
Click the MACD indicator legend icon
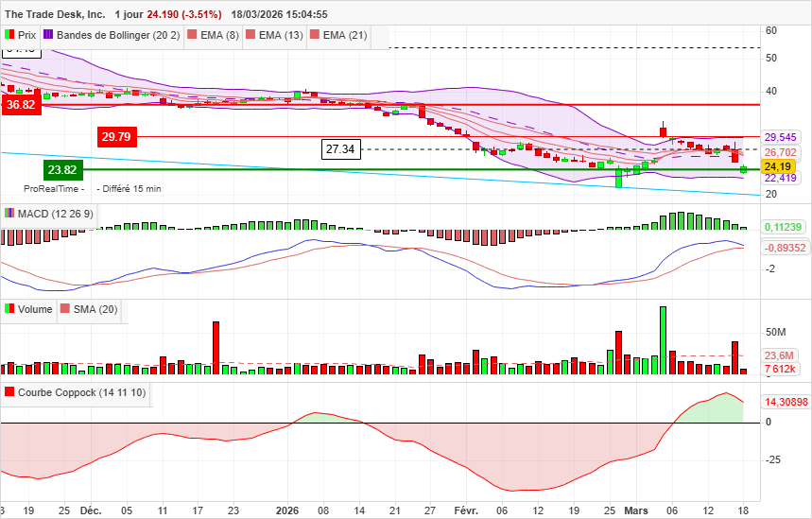pyautogui.click(x=9, y=214)
